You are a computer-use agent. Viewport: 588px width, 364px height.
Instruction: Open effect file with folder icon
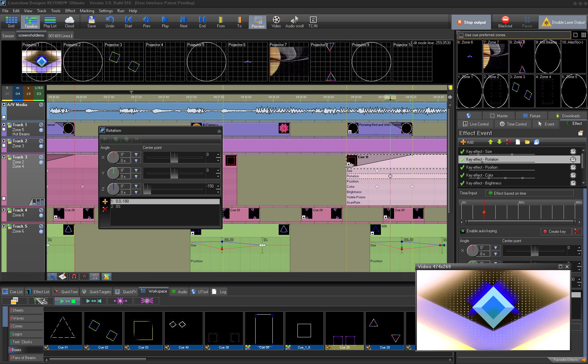click(x=527, y=142)
